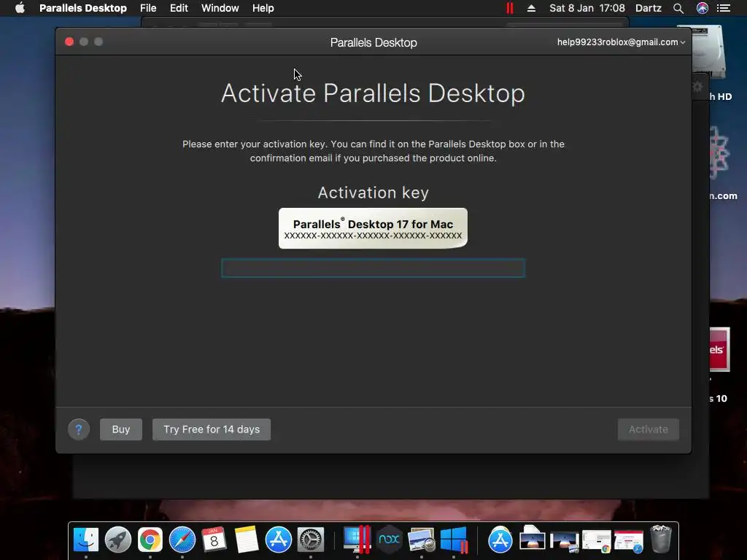Expand the help99233roblox@gmail.com account dropdown
The height and width of the screenshot is (560, 747).
(x=622, y=42)
